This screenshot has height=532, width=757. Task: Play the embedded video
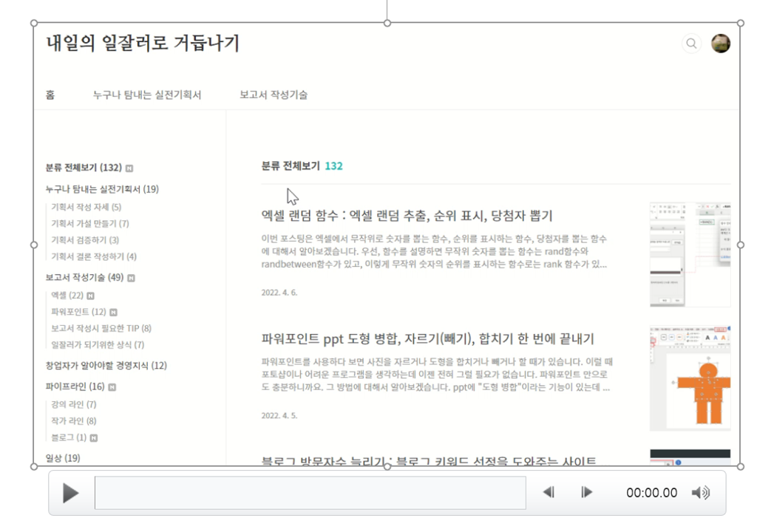click(x=70, y=493)
